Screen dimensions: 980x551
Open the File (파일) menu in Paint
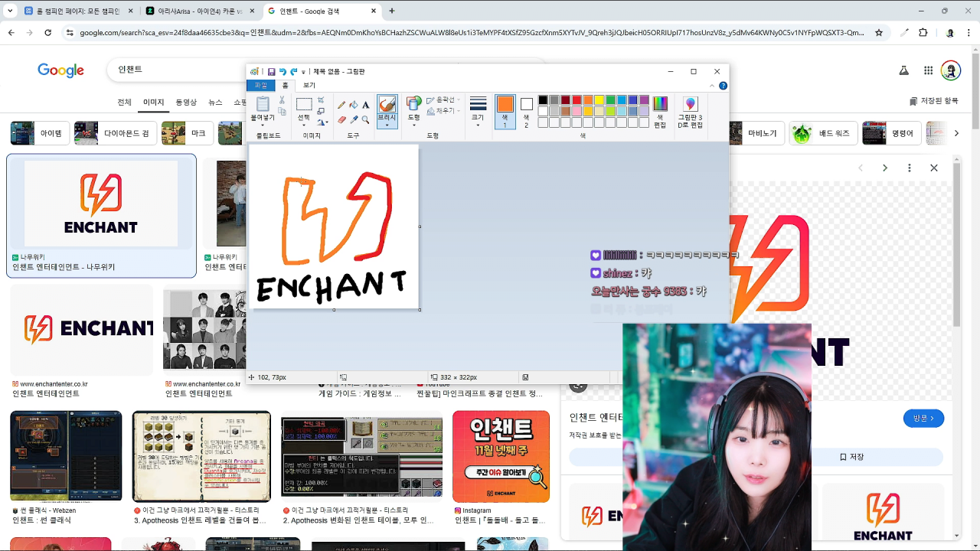point(261,86)
